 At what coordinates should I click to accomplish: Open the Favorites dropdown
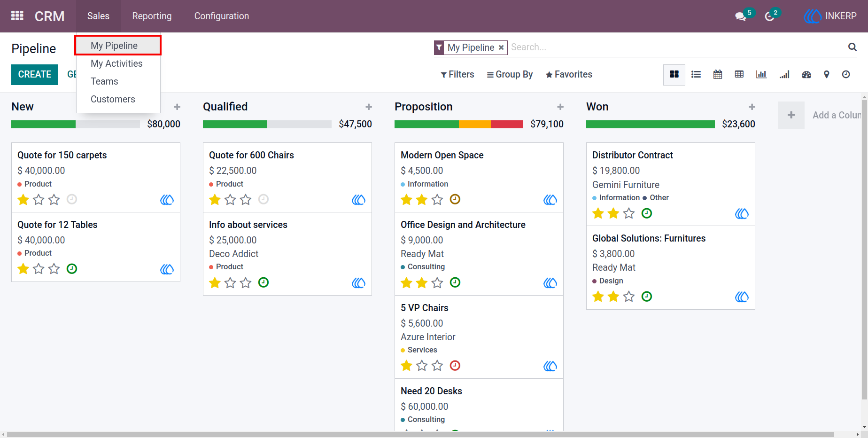(x=569, y=74)
